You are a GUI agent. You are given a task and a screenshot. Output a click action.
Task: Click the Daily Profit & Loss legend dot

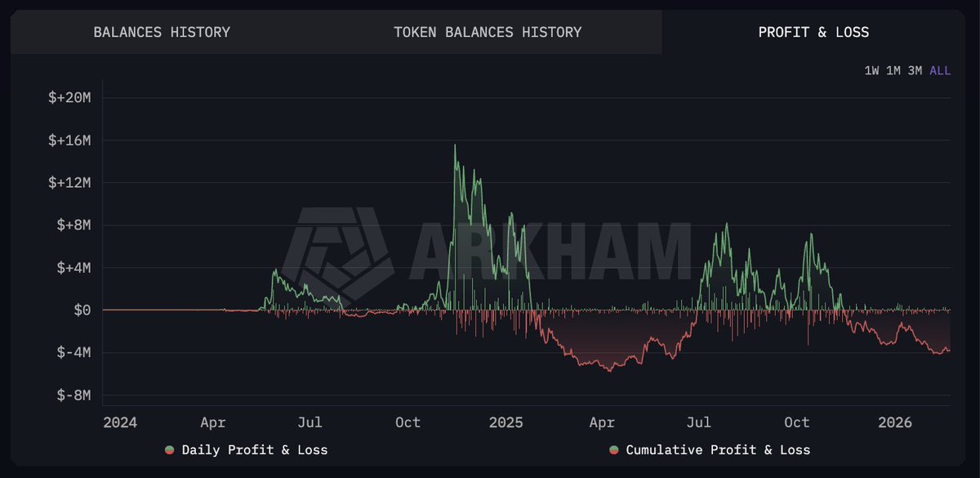coord(170,450)
